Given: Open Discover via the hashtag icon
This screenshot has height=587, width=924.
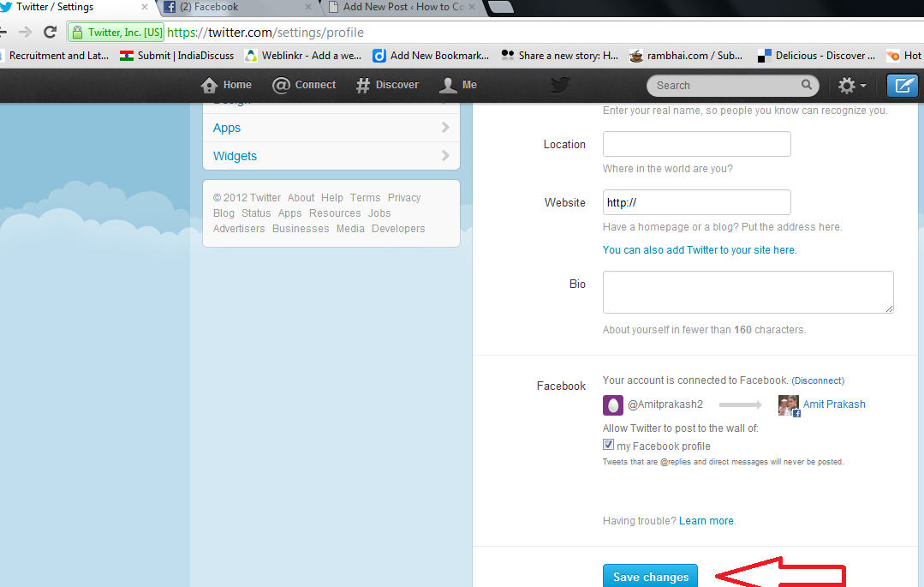Looking at the screenshot, I should point(362,86).
